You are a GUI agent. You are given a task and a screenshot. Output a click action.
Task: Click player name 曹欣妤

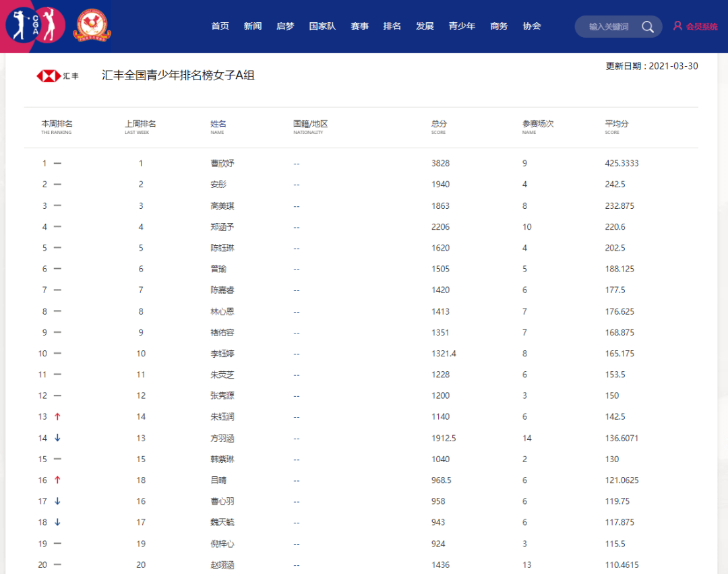pos(222,164)
